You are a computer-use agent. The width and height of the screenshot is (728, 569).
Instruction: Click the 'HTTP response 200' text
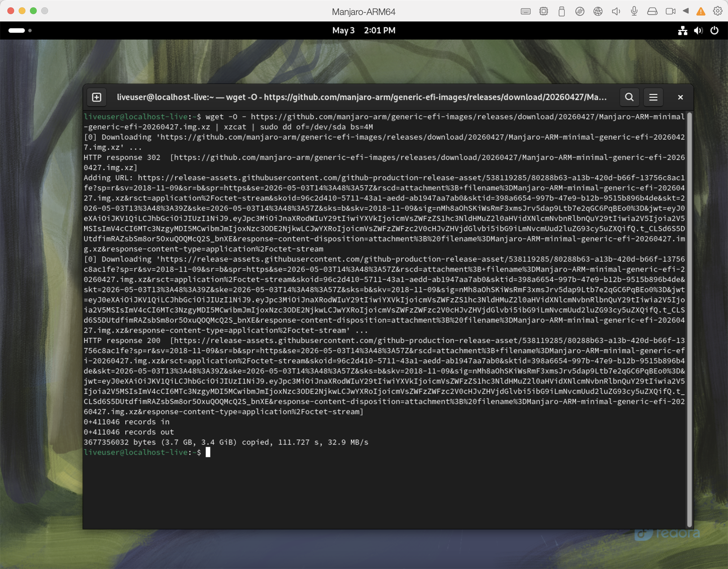tap(122, 340)
